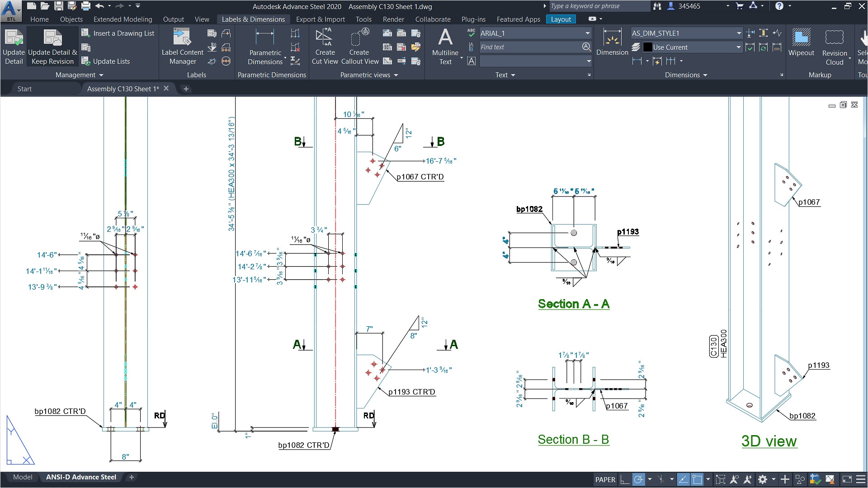Toggle 2D Object Snap in status bar
Image resolution: width=868 pixels, height=488 pixels.
697,479
